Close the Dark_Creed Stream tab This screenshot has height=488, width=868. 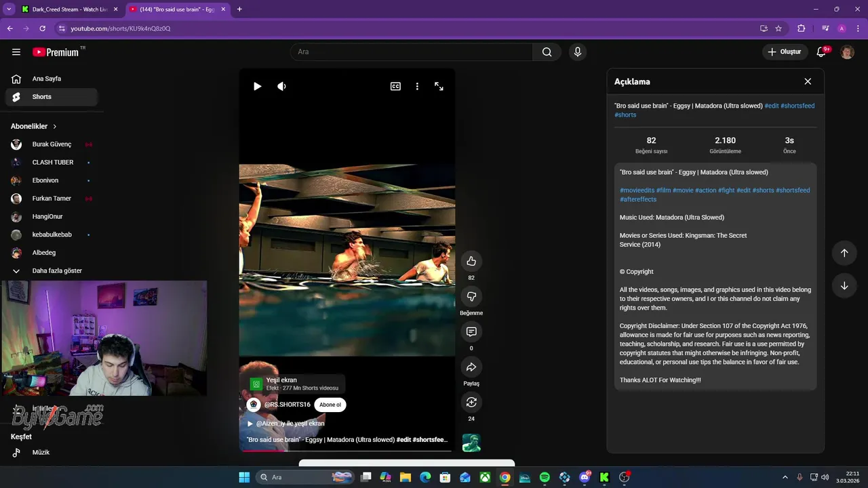115,9
